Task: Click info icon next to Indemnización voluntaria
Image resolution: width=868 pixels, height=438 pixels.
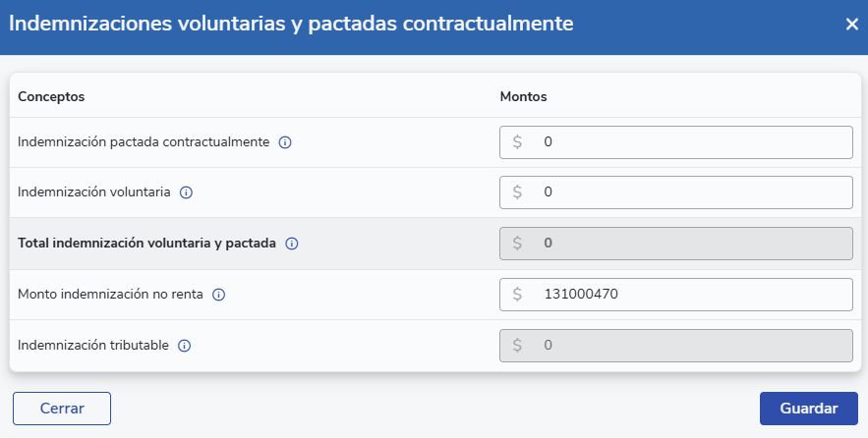Action: pyautogui.click(x=186, y=192)
